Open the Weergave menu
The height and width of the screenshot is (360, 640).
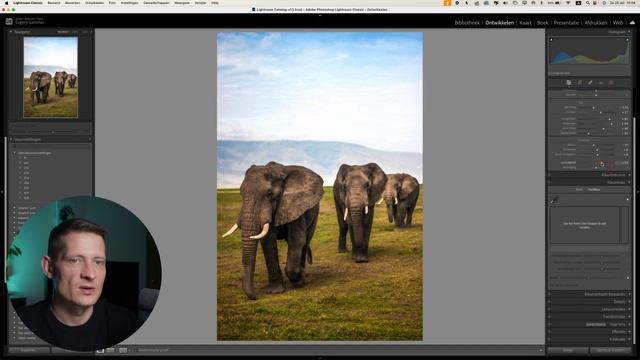(x=182, y=3)
